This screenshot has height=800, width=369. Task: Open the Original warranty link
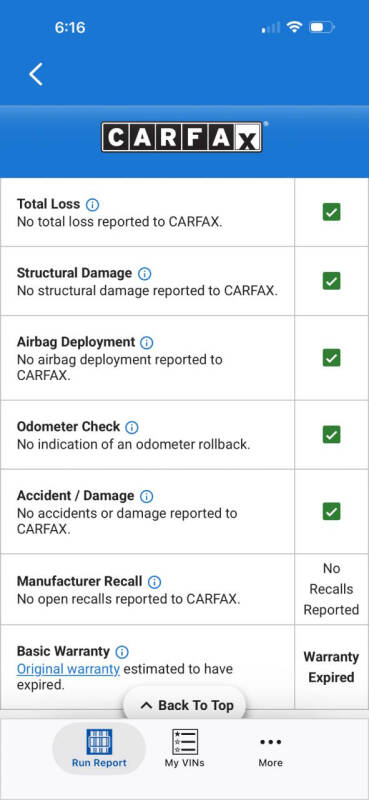click(68, 669)
